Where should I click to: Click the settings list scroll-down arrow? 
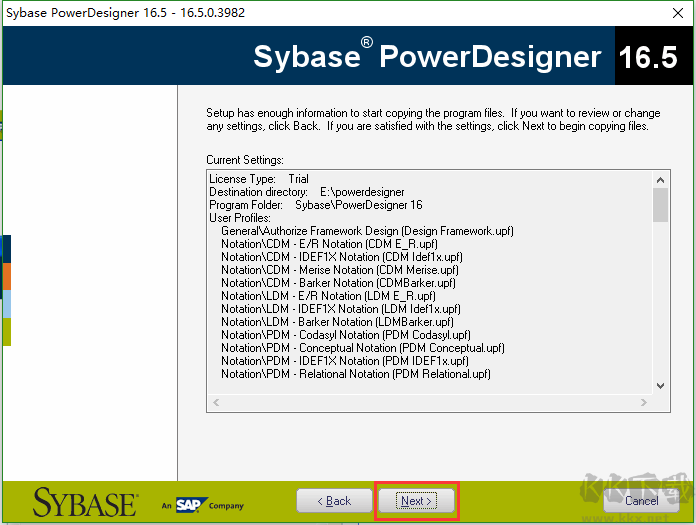tap(660, 385)
